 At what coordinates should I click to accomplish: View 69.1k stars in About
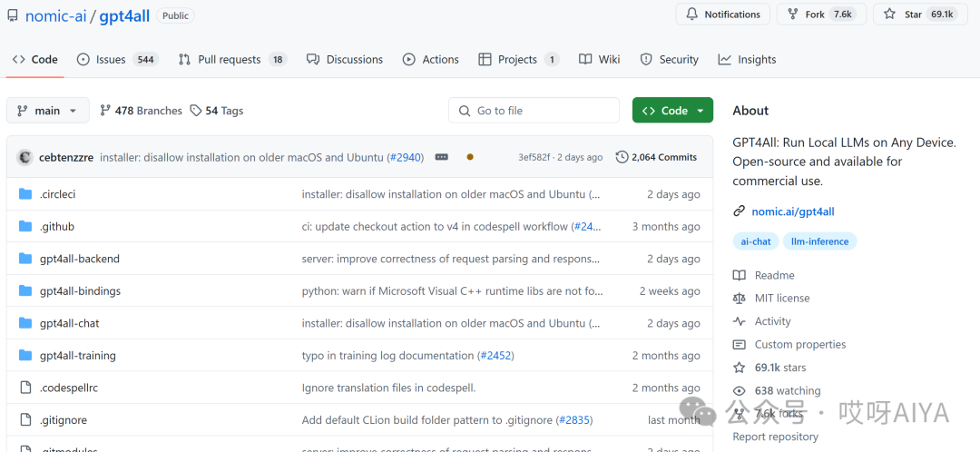pyautogui.click(x=780, y=368)
